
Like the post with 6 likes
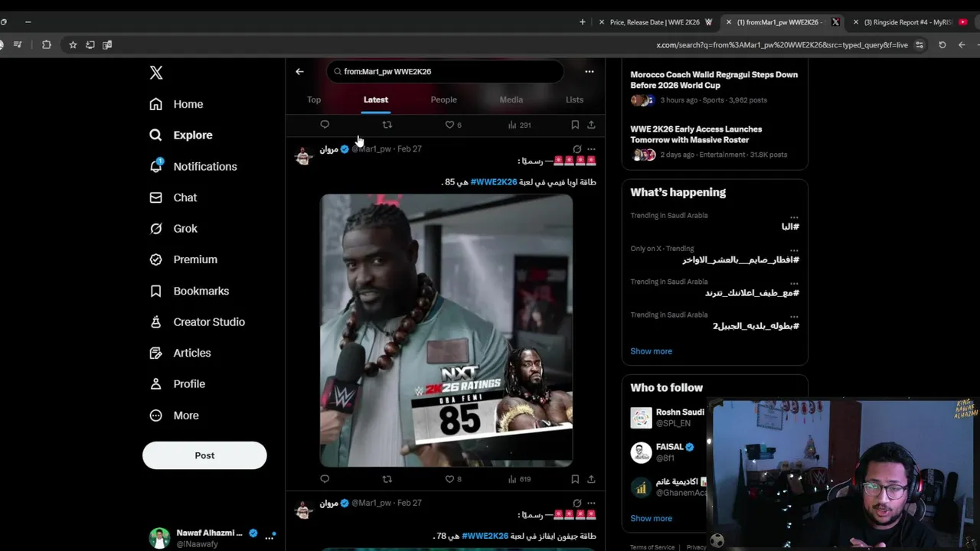pos(453,125)
